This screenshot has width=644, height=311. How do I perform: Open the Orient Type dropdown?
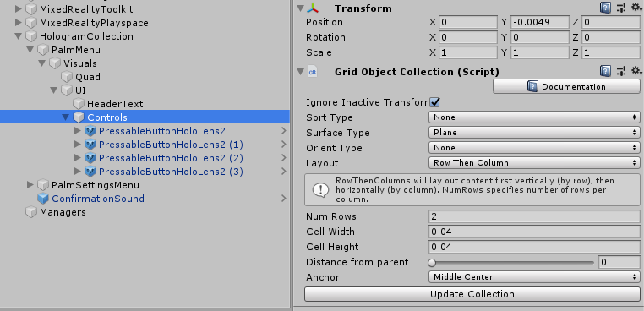coord(534,148)
